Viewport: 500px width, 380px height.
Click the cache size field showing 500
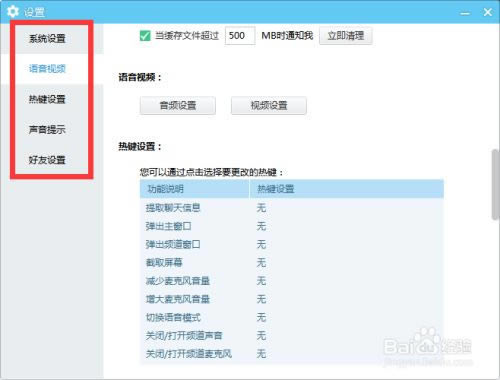pos(240,36)
